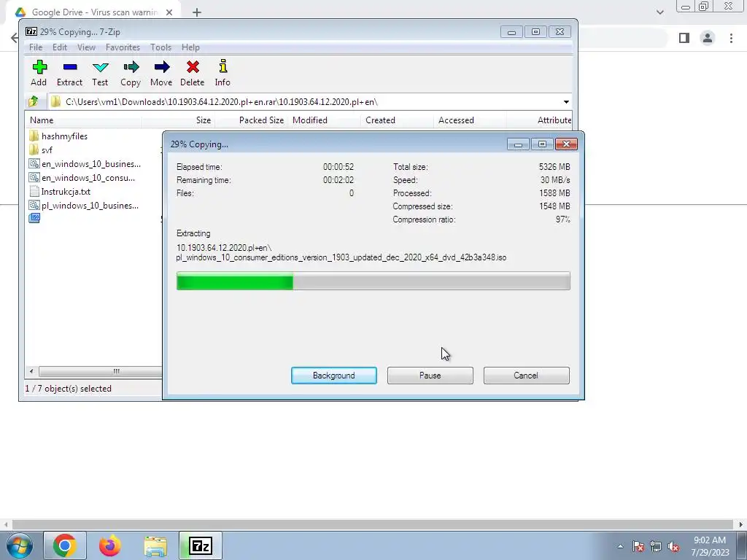This screenshot has width=747, height=560.
Task: Open the Tools menu
Action: coord(160,47)
